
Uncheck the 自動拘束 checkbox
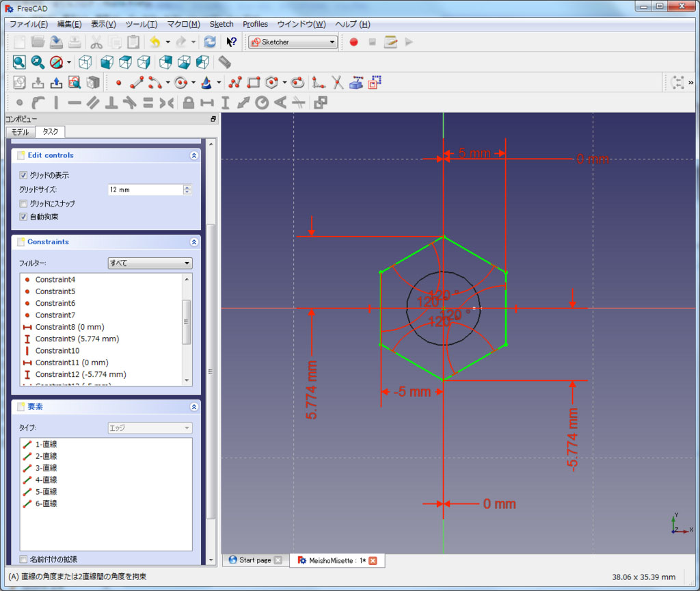(x=24, y=217)
